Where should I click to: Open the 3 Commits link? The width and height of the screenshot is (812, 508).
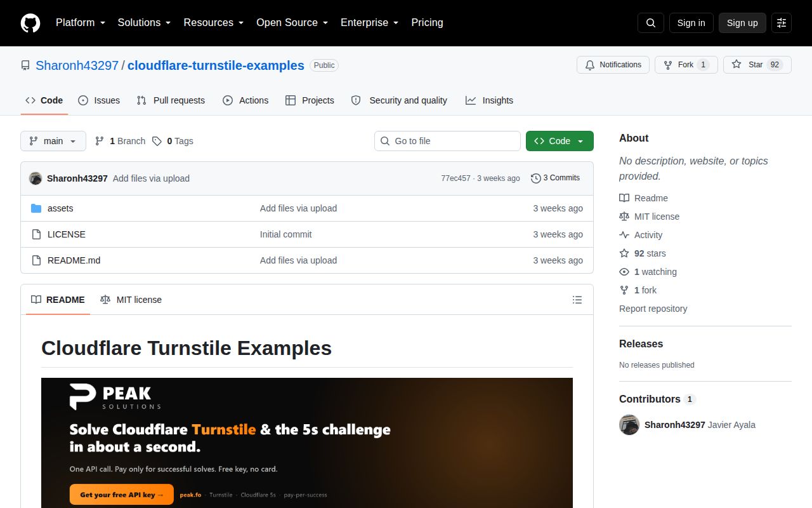555,178
